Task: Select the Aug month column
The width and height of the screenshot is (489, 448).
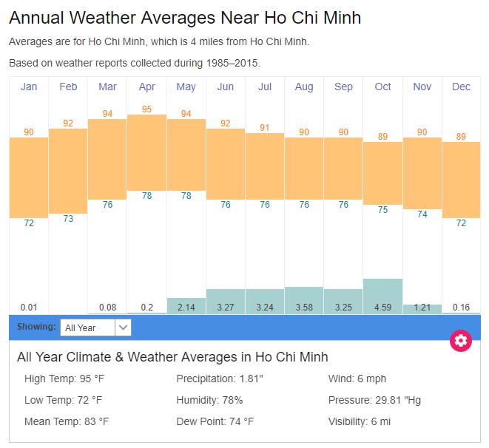Action: 304,86
